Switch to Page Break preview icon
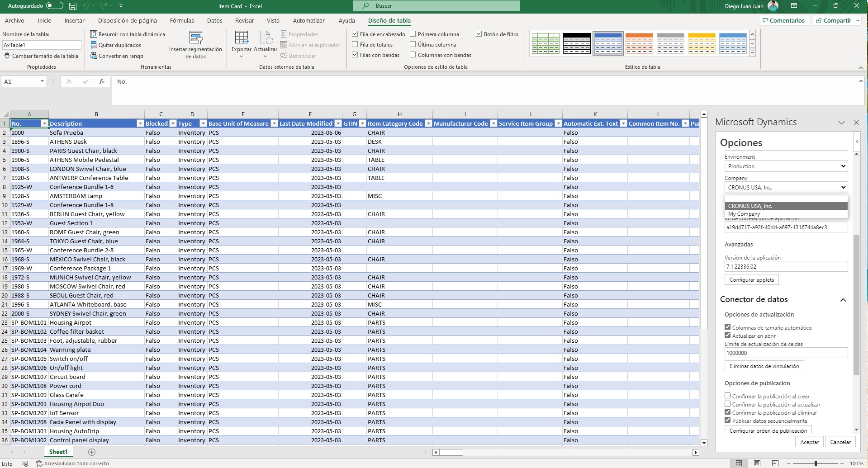This screenshot has height=468, width=868. tap(775, 463)
